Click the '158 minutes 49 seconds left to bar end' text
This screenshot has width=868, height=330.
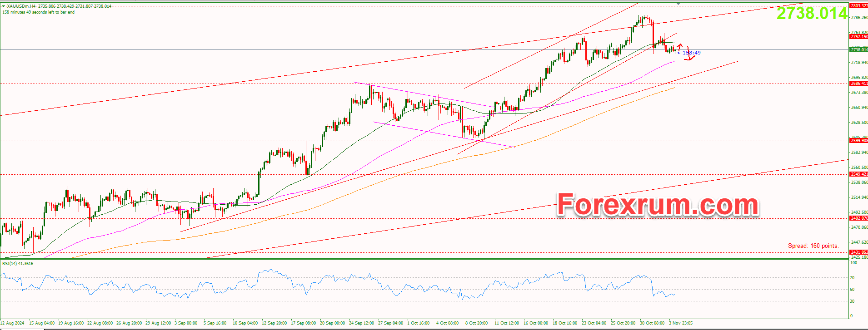(39, 12)
